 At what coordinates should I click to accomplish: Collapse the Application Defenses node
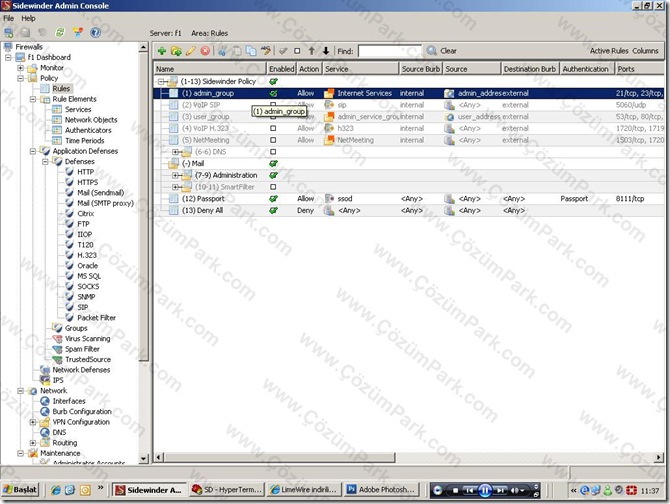click(x=33, y=151)
